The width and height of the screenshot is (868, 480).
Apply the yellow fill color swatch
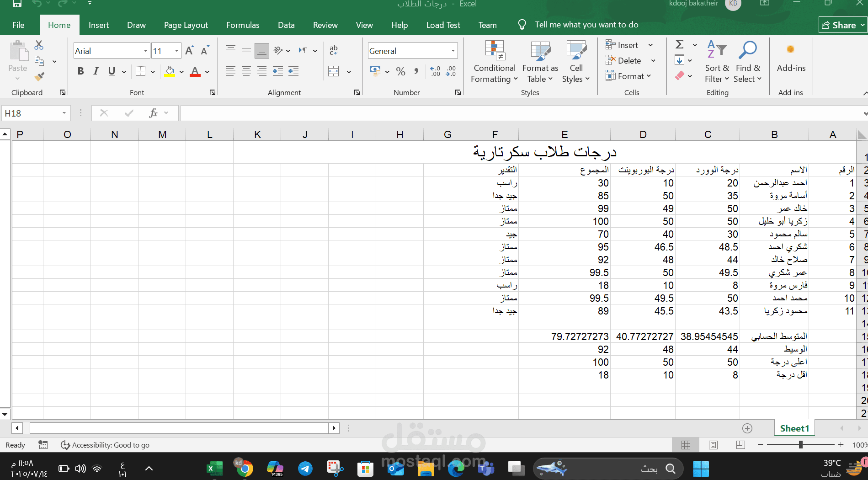tap(170, 71)
